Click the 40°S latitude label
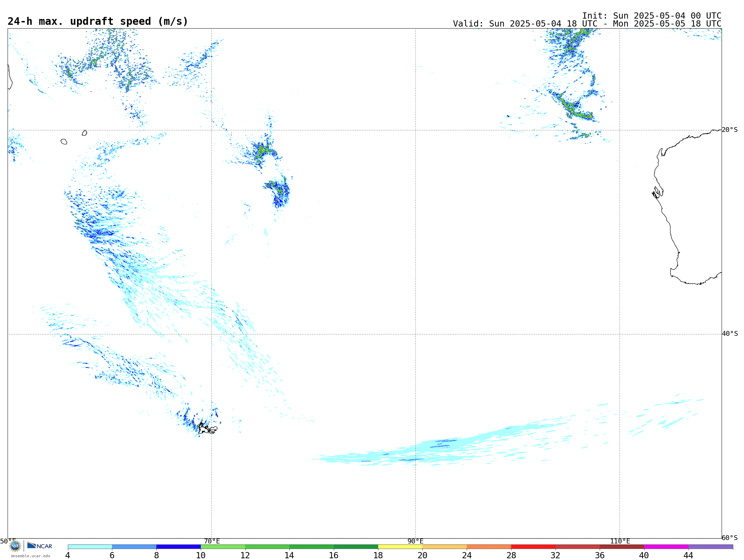This screenshot has width=744, height=560. (x=730, y=334)
